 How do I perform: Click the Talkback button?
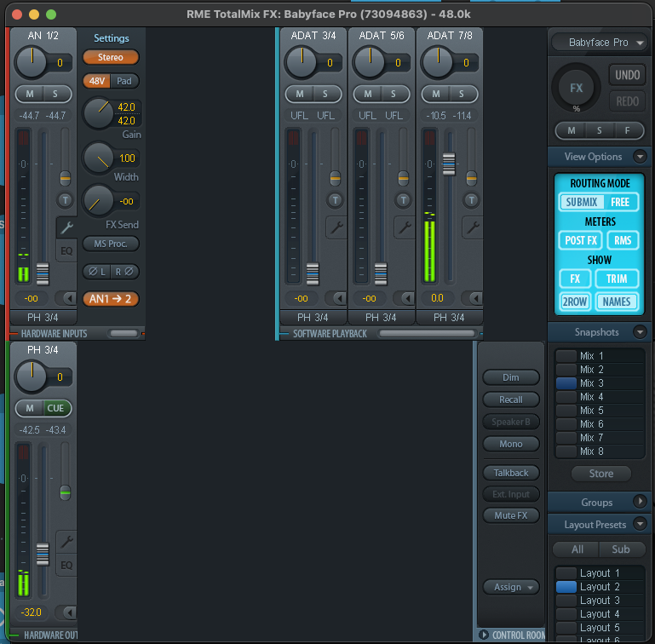point(511,473)
